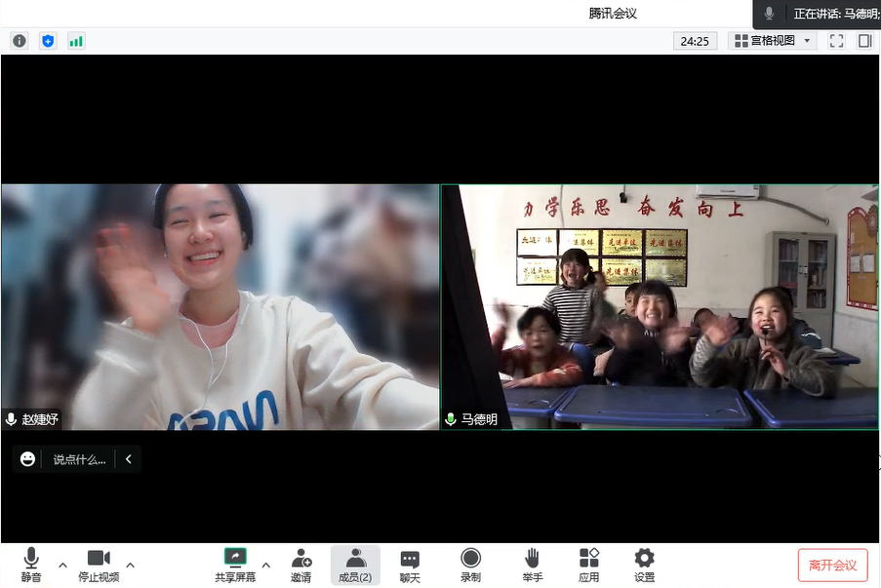The width and height of the screenshot is (881, 588).
Task: Enter full screen mode
Action: pos(836,41)
